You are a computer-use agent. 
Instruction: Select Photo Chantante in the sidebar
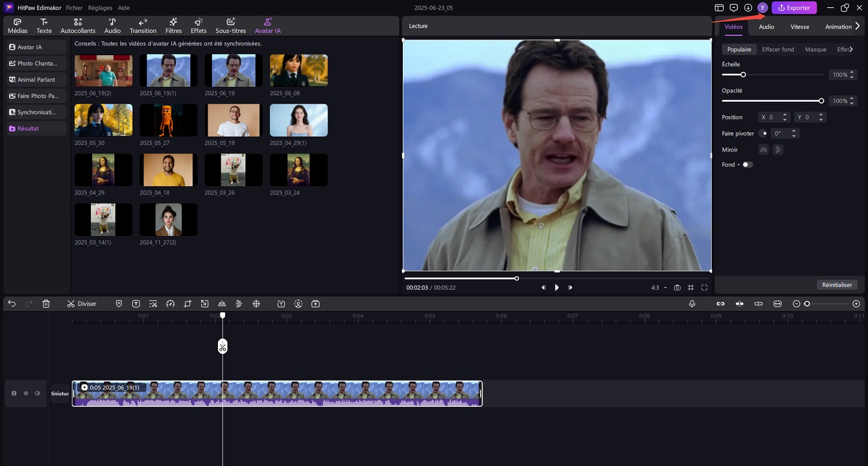[37, 63]
